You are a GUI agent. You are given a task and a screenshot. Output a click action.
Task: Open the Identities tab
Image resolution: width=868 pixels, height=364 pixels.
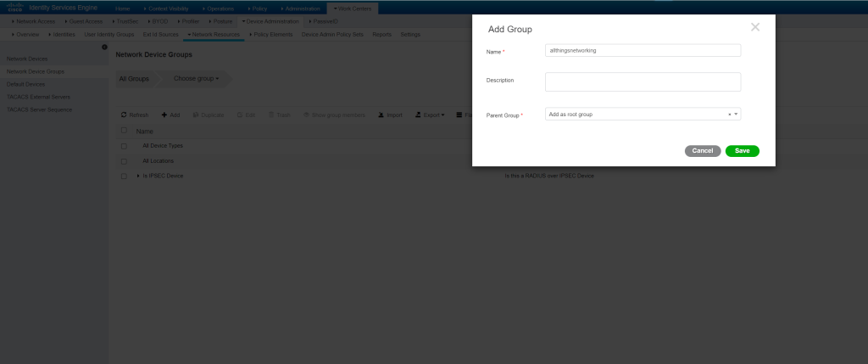tap(62, 34)
